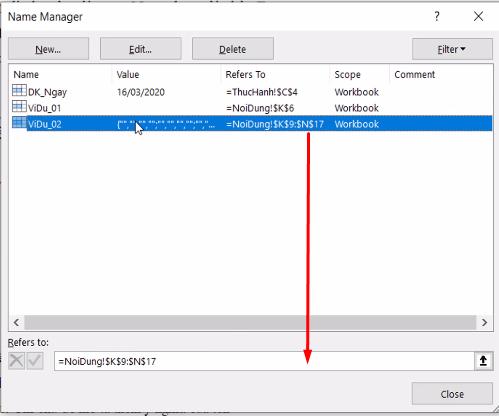Click the right arrow of horizontal scrollbar
Screen dimensions: 499x416
tap(484, 322)
